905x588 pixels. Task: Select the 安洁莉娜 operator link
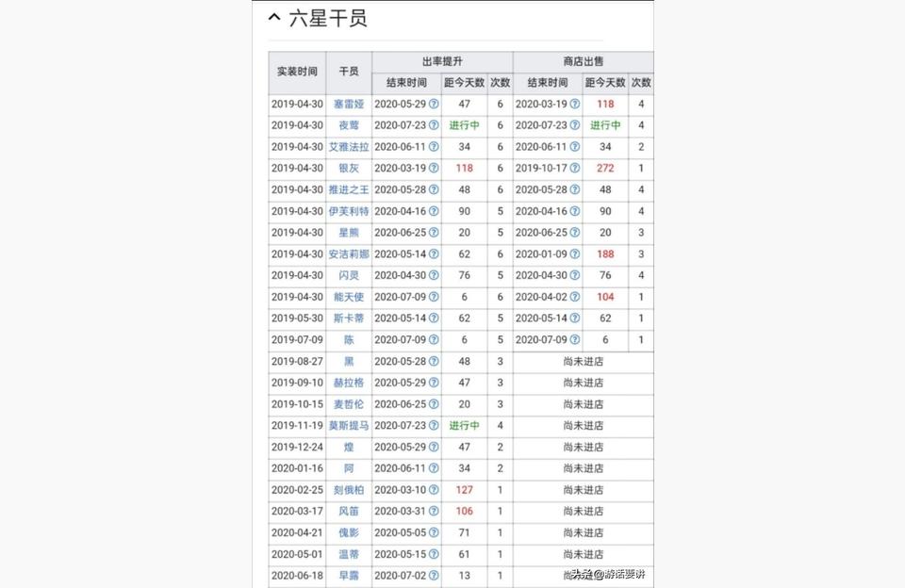(x=349, y=253)
